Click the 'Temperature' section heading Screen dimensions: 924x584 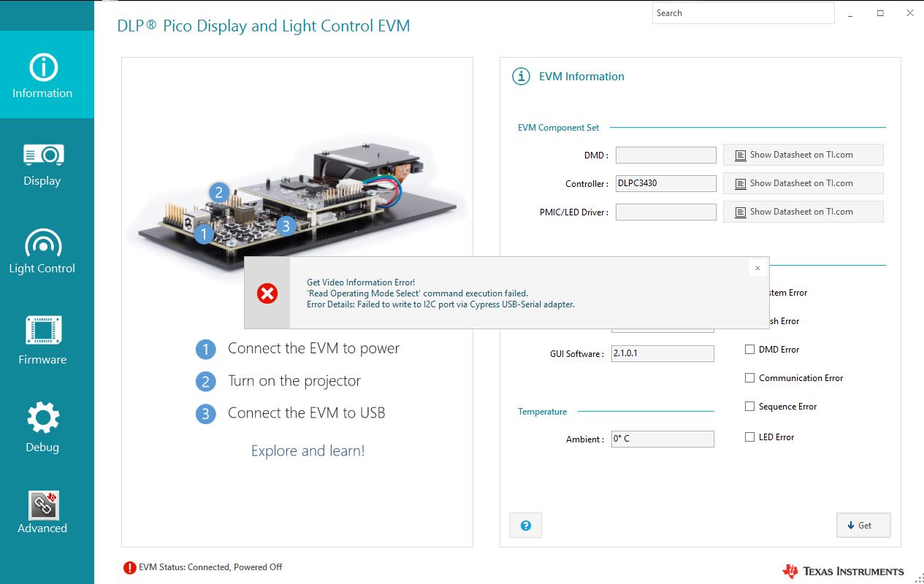(542, 412)
